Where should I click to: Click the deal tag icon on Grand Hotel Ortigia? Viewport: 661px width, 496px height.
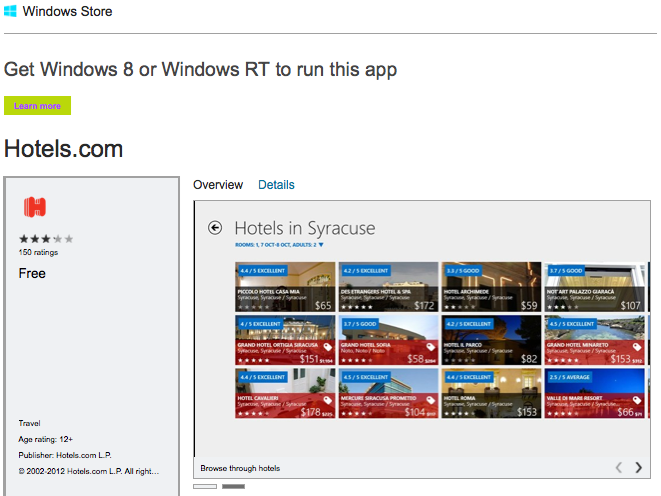(328, 347)
